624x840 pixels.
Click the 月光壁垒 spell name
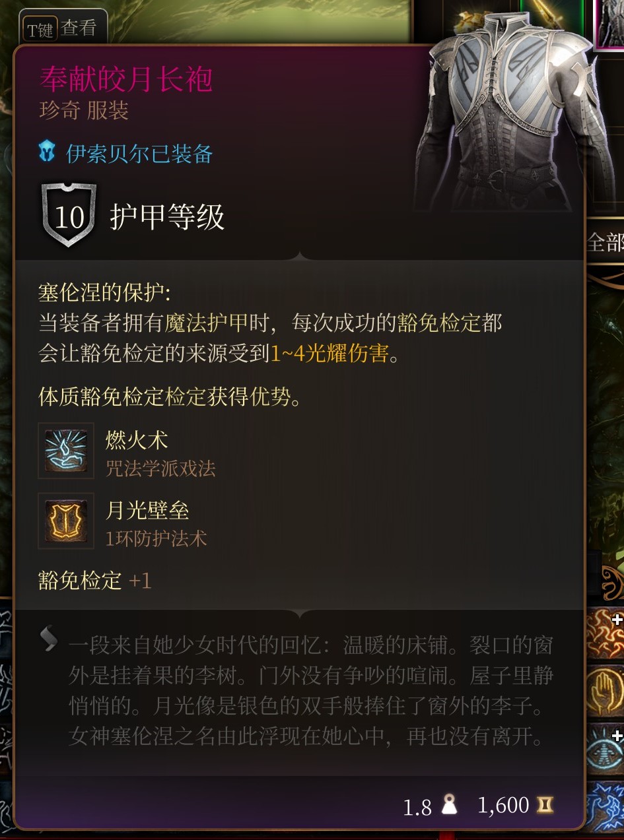point(147,509)
